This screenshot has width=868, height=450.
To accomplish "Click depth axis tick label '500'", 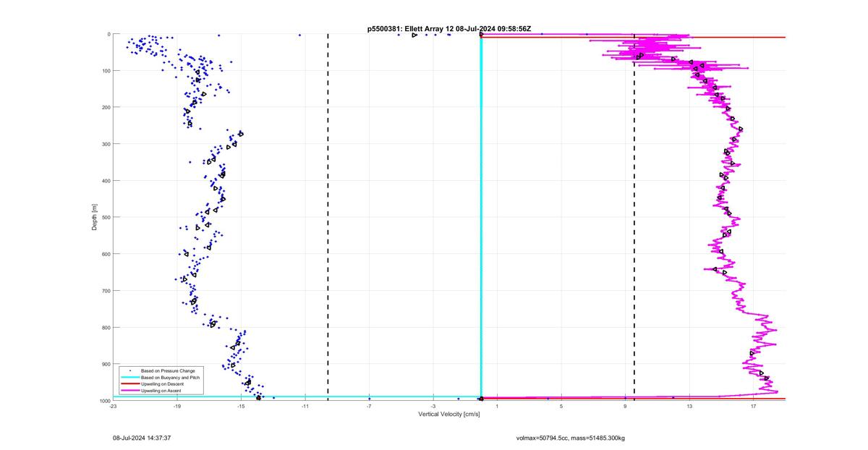I will point(106,217).
